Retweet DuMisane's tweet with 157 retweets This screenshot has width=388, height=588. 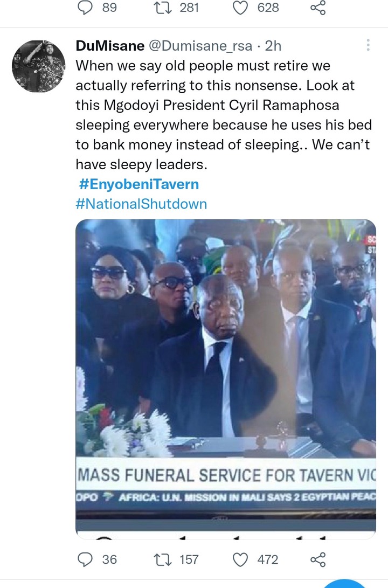click(163, 559)
